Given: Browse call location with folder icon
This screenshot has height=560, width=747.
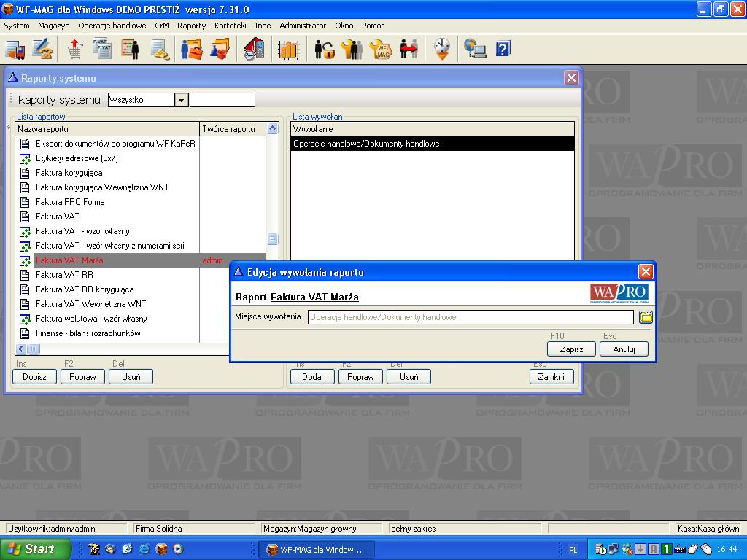Looking at the screenshot, I should (x=646, y=317).
